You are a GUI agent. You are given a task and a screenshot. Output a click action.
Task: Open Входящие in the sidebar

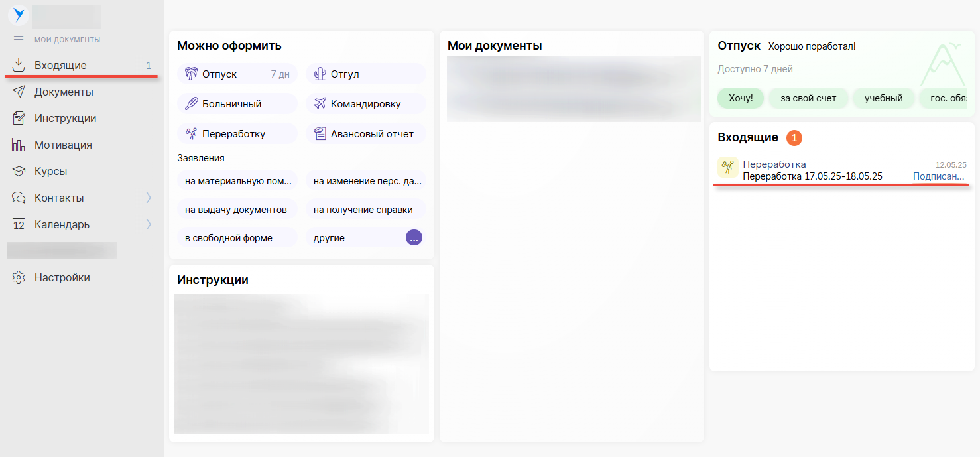click(x=60, y=66)
